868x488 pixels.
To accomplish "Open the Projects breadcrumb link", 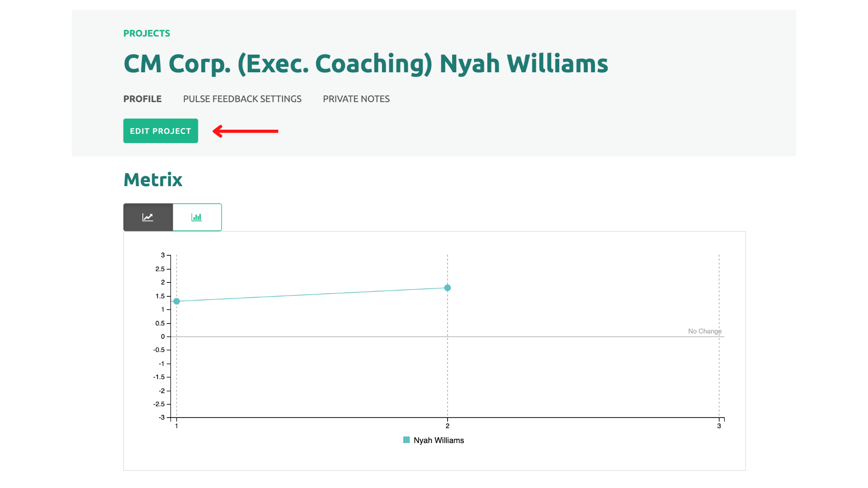I will coord(146,33).
